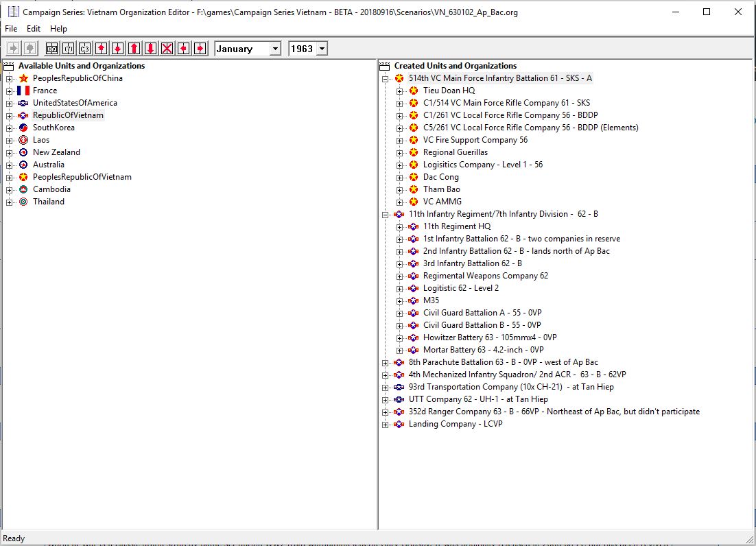The width and height of the screenshot is (756, 546).
Task: Select '93rd Transportation Company (10x CH-21)' row
Action: pos(511,387)
